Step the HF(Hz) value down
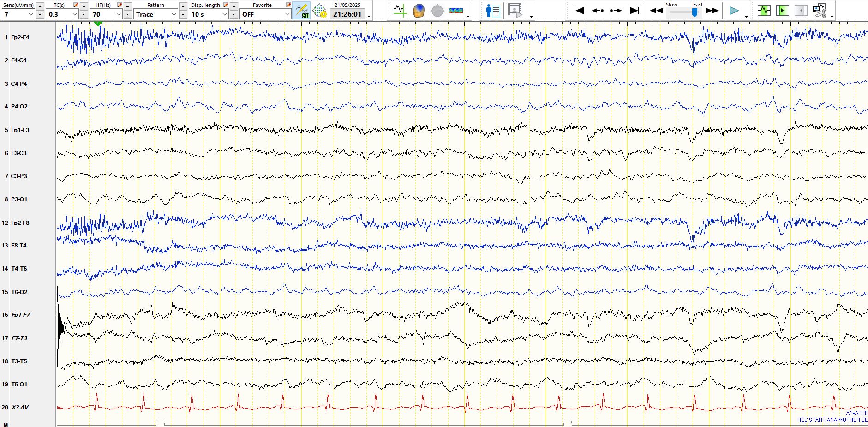 128,14
